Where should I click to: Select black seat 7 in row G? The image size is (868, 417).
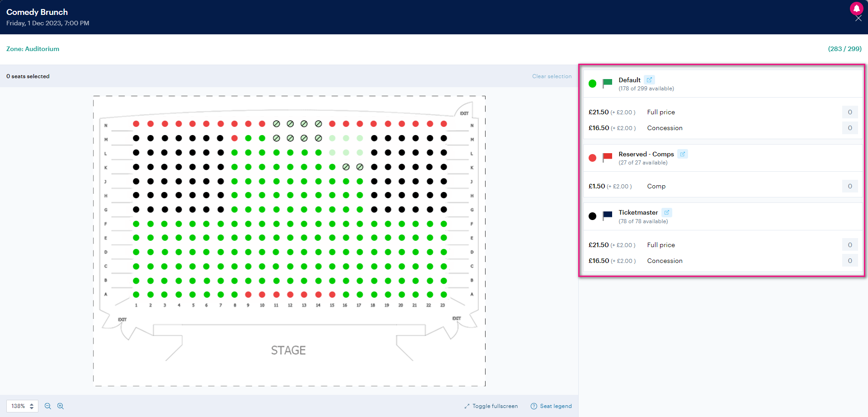click(x=221, y=210)
